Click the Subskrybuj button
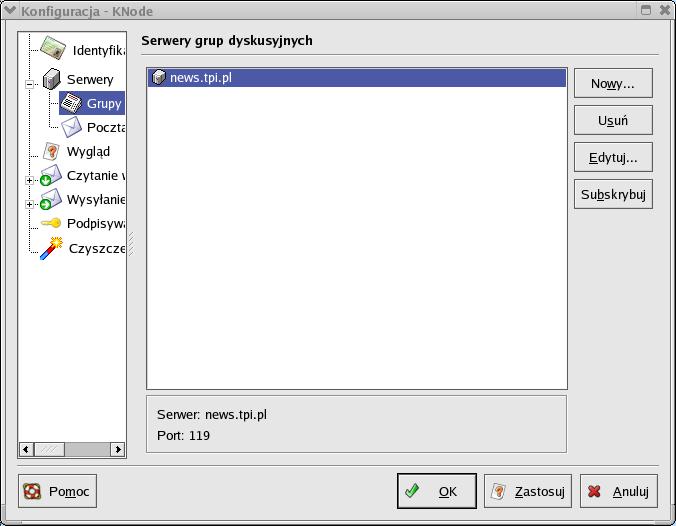This screenshot has width=676, height=526. point(613,194)
